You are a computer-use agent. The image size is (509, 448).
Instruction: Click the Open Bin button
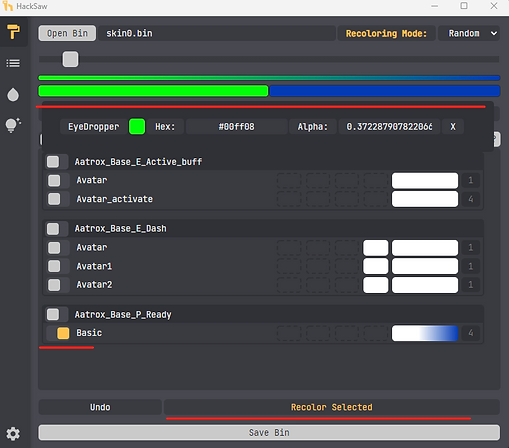click(x=67, y=33)
